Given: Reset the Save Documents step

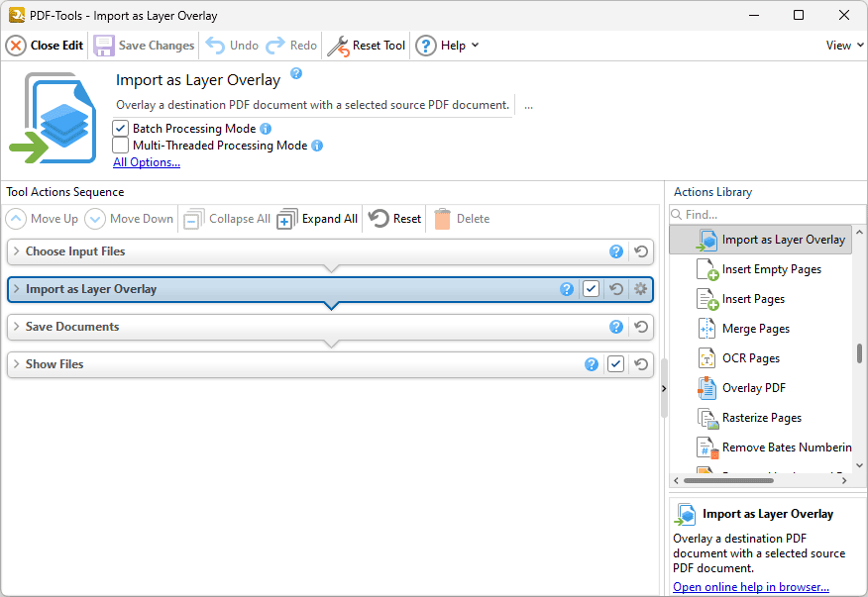Looking at the screenshot, I should pyautogui.click(x=641, y=327).
